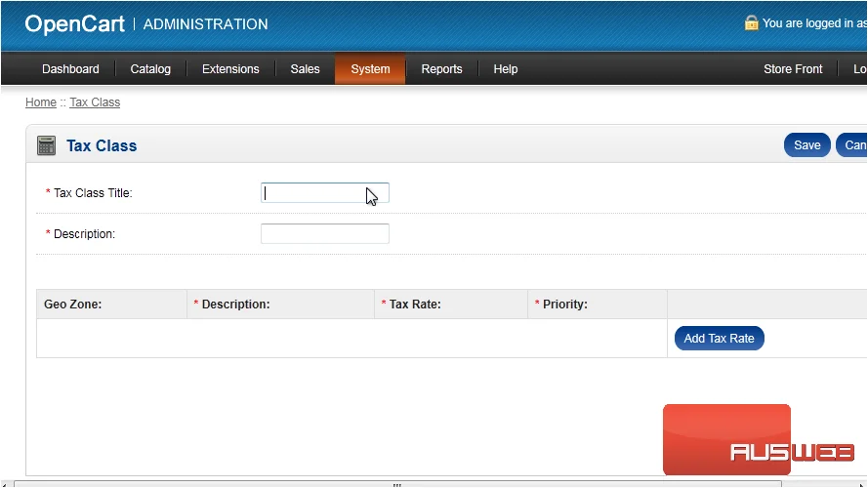This screenshot has width=868, height=488.
Task: Go to Store Front
Action: coord(793,69)
